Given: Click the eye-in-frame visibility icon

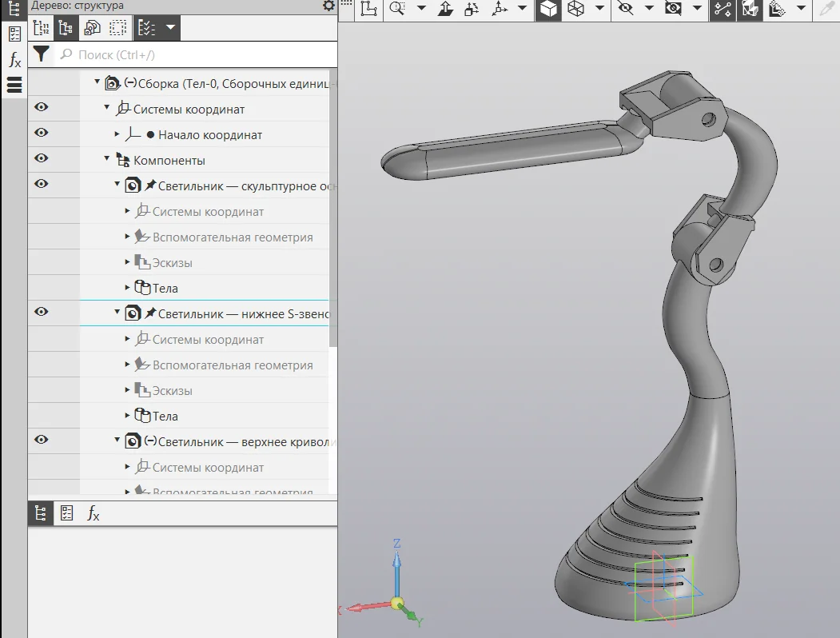Looking at the screenshot, I should (x=674, y=8).
